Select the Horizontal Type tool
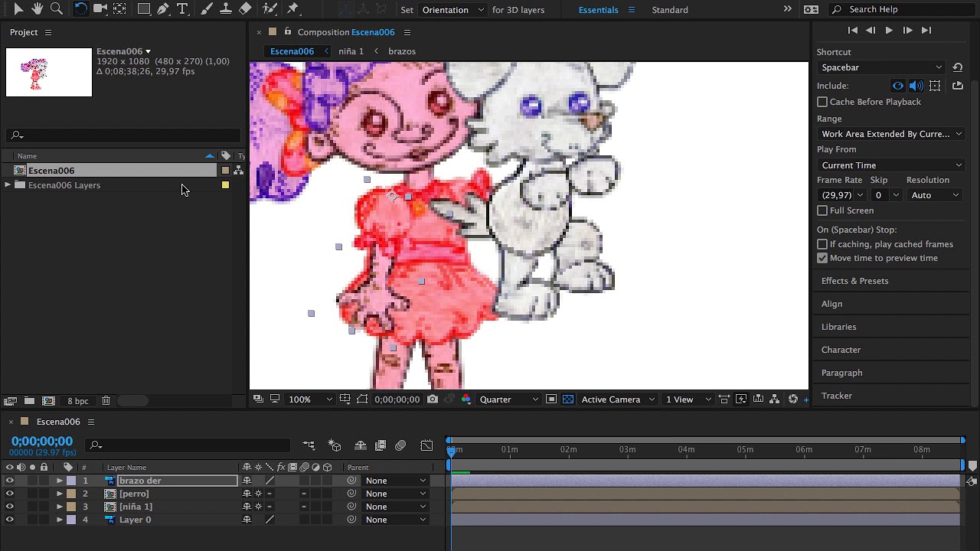Screen dimensions: 980x551 (182, 9)
